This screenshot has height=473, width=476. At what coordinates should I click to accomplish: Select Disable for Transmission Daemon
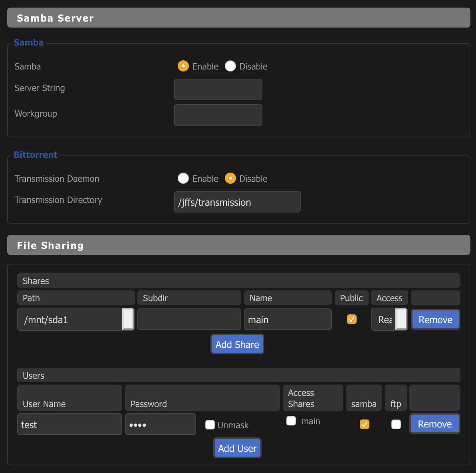(x=230, y=179)
